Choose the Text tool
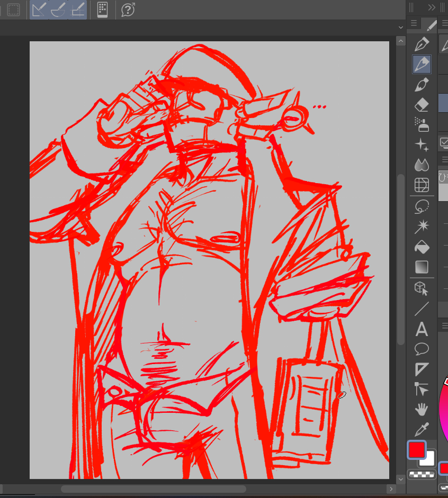 pyautogui.click(x=422, y=329)
